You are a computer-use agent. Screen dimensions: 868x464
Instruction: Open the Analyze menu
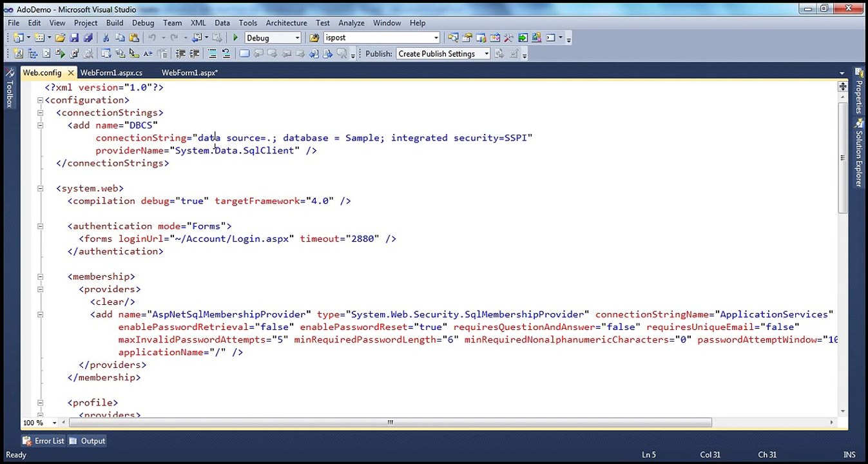pos(351,23)
